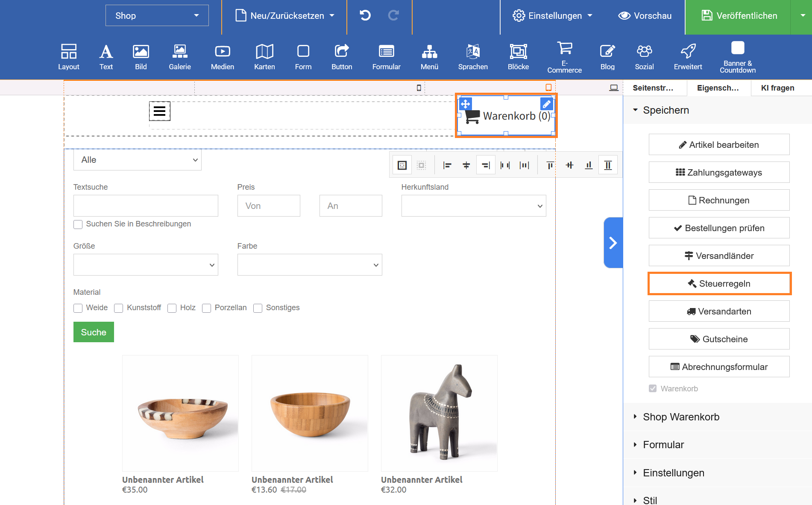The height and width of the screenshot is (505, 812).
Task: Enable 'Suchen Sie in Beschreibungen' checkbox
Action: (x=78, y=224)
